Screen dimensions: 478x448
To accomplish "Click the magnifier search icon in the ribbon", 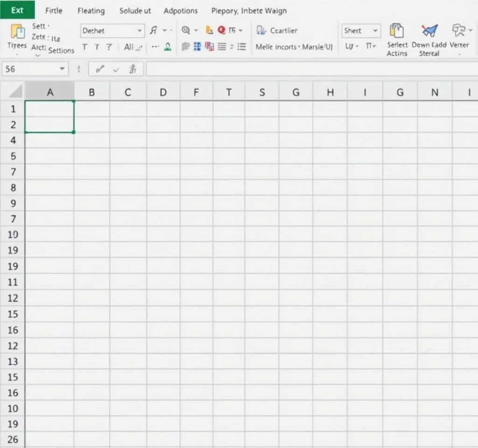I will [x=186, y=30].
